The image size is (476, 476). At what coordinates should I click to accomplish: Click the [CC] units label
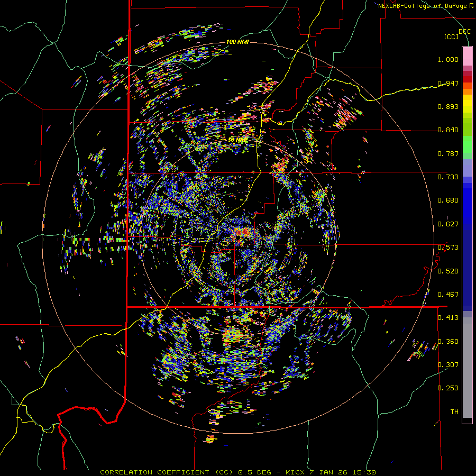452,36
